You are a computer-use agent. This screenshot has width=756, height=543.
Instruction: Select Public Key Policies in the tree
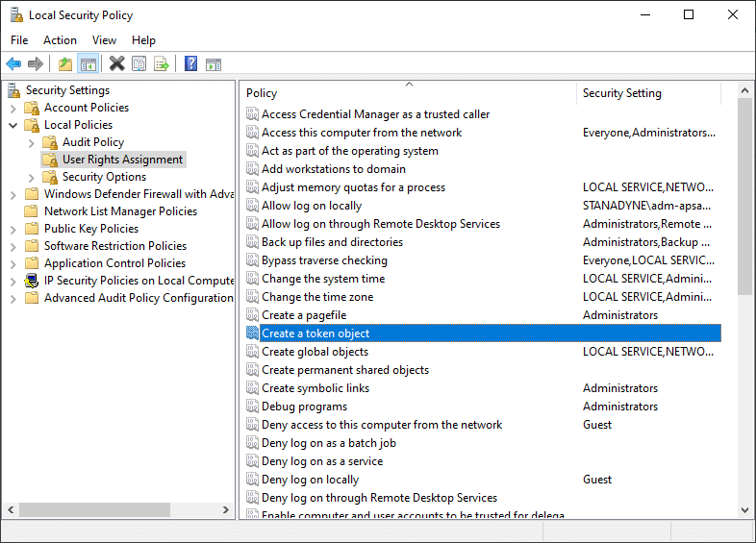coord(90,229)
